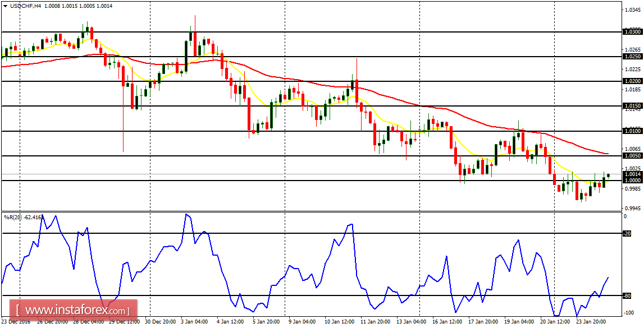
Task: Click the 1.0225 price scale value
Action: pyautogui.click(x=632, y=70)
